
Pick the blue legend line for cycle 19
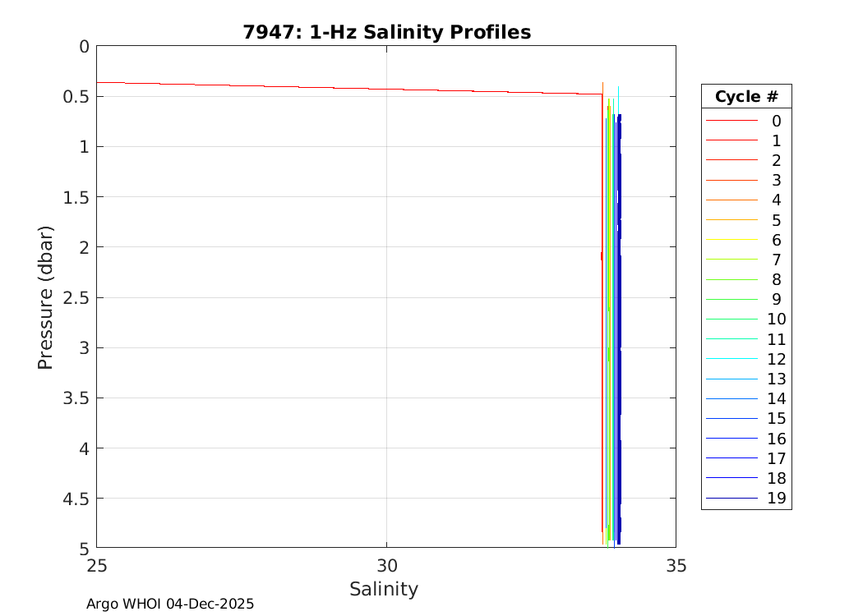731,499
